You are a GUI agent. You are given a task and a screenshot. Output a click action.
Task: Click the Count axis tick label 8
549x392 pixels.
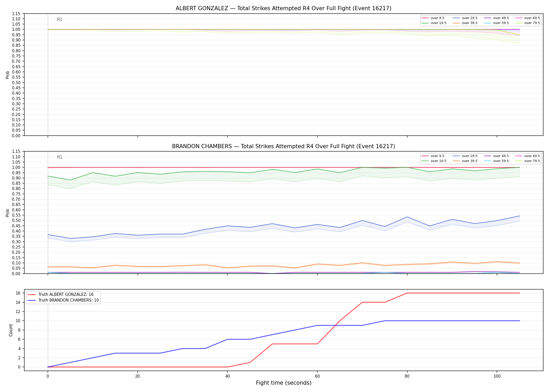click(19, 330)
